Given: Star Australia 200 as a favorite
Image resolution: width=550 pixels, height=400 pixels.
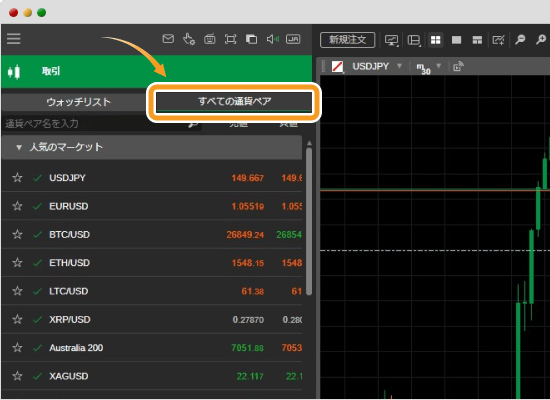Looking at the screenshot, I should (x=17, y=348).
